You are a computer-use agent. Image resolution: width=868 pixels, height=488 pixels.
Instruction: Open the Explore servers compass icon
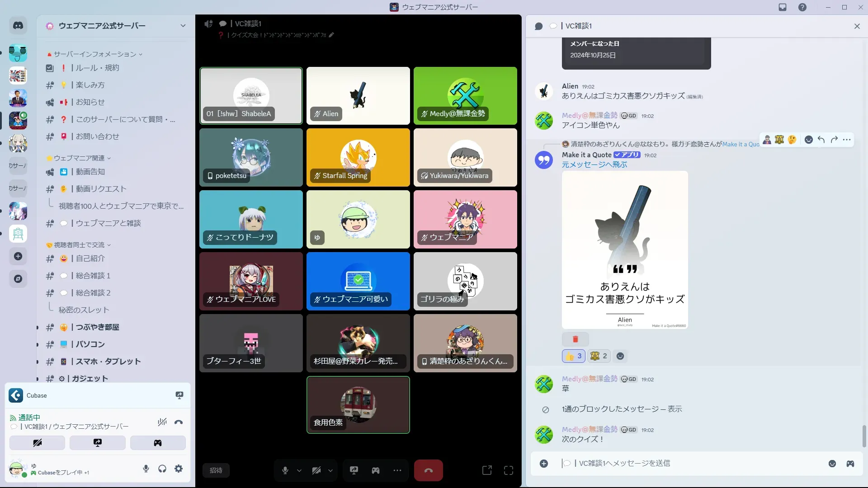click(18, 279)
